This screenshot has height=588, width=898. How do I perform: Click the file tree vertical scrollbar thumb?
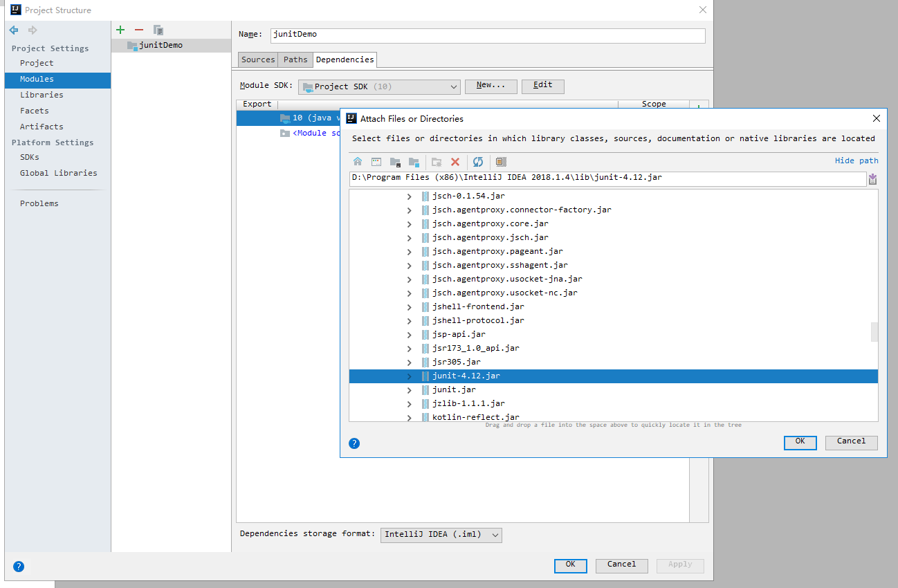click(x=874, y=332)
